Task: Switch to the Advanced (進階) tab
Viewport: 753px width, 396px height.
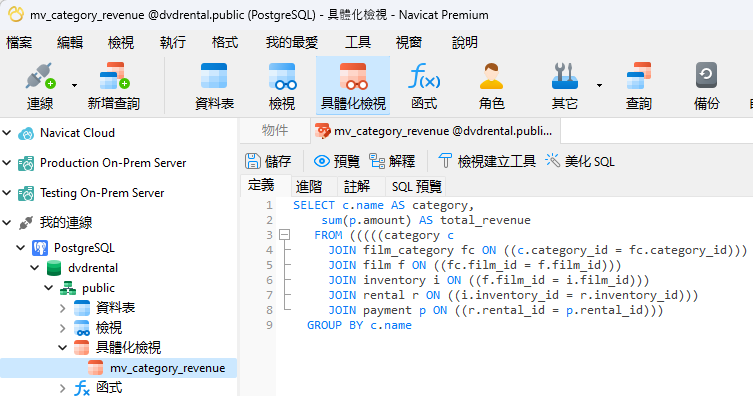Action: pos(309,186)
